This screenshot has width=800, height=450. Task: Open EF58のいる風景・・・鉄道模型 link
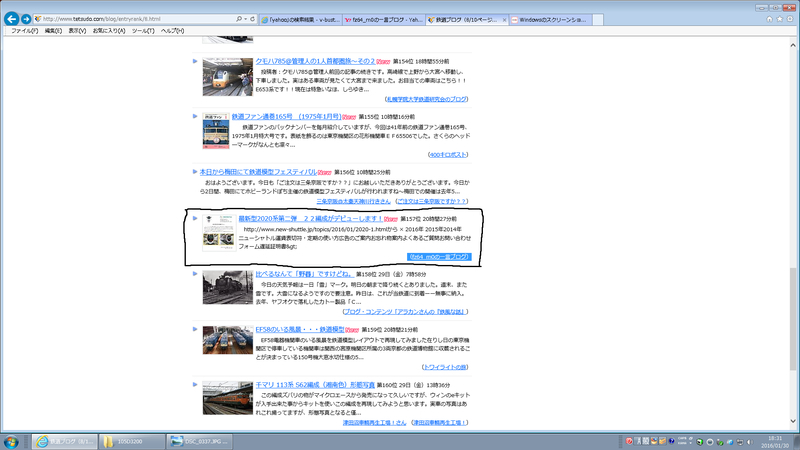coord(299,330)
